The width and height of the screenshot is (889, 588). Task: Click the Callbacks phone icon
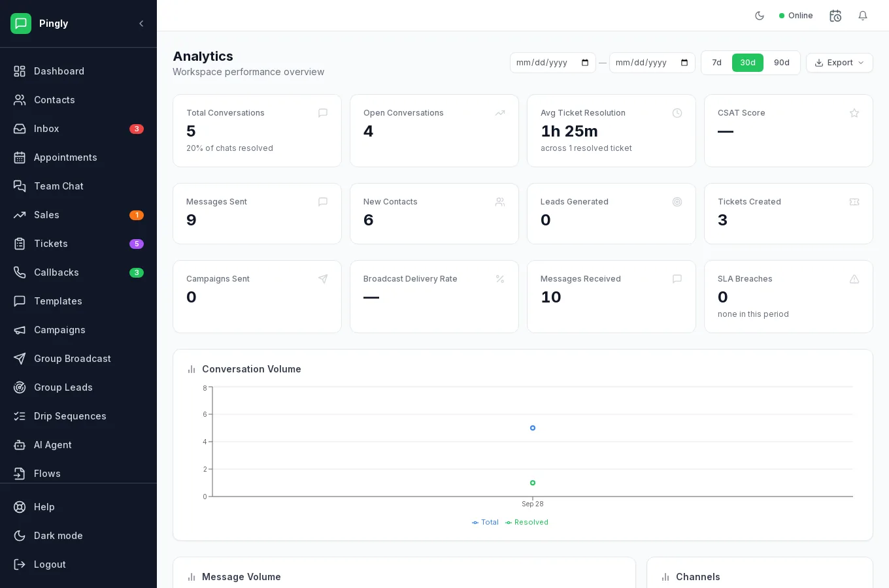click(20, 272)
